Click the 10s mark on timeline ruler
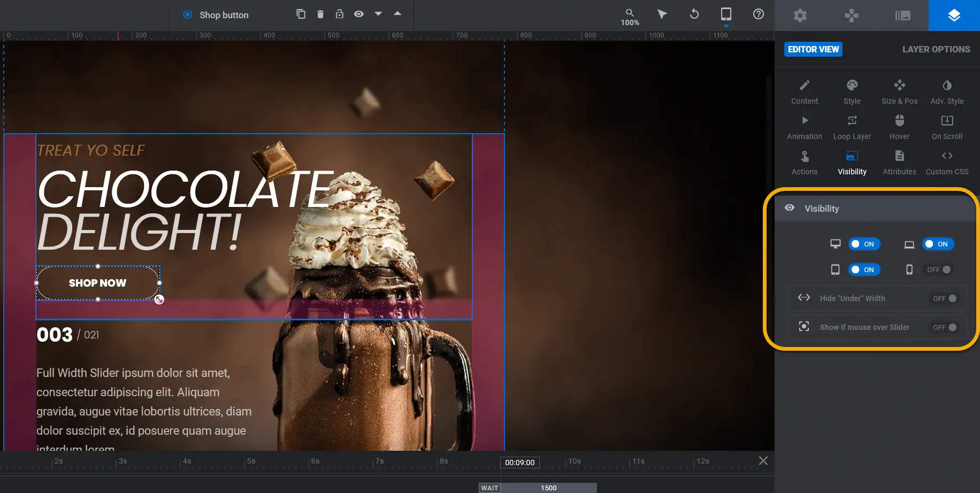The width and height of the screenshot is (980, 493). [573, 461]
